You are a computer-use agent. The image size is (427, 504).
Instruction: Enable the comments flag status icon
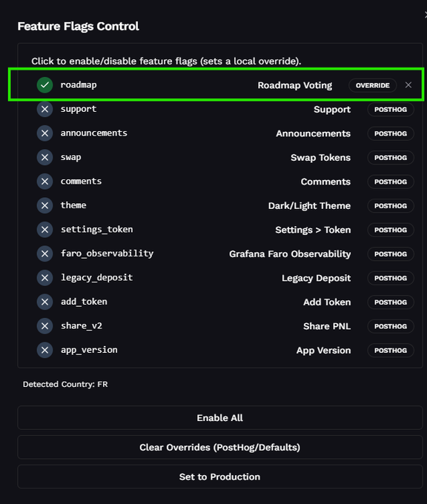click(x=44, y=182)
